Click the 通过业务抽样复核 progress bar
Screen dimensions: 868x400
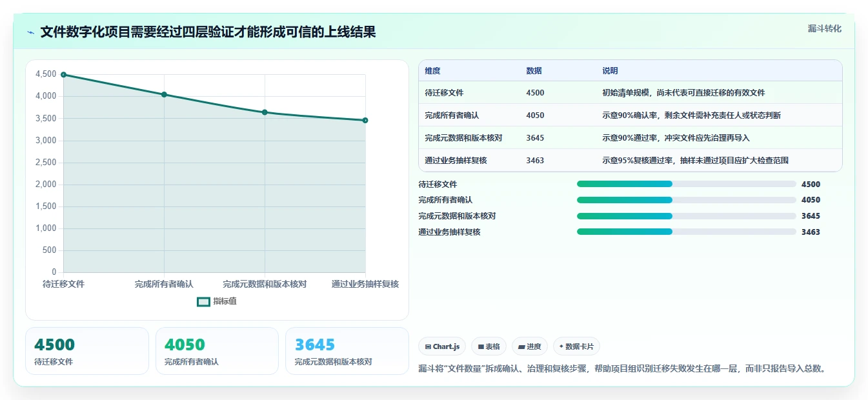686,232
